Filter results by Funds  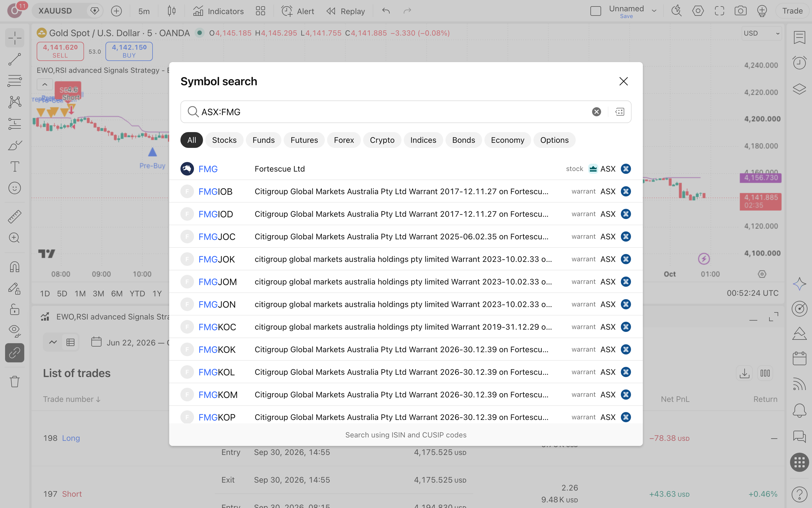pyautogui.click(x=263, y=140)
